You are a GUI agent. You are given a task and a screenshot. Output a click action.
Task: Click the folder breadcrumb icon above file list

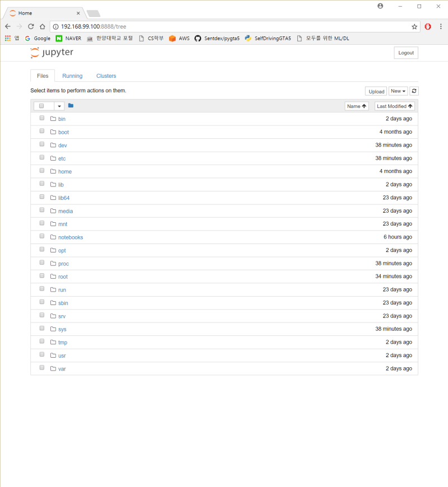coord(71,105)
